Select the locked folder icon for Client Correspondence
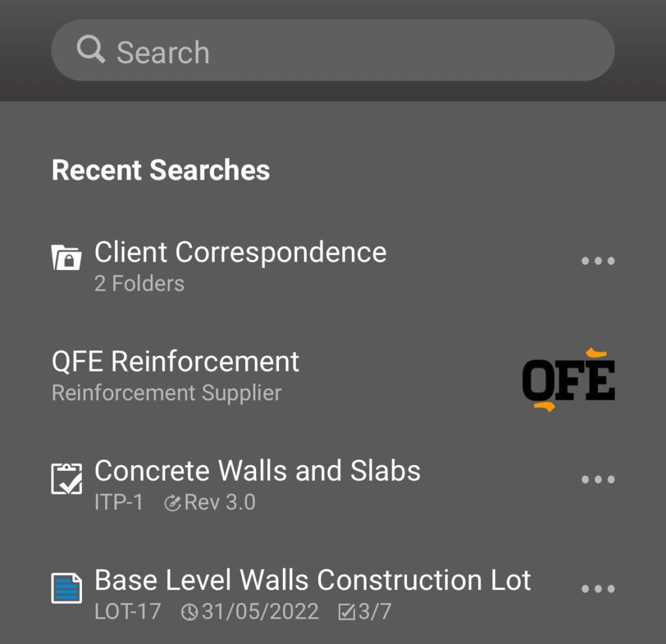 tap(67, 257)
